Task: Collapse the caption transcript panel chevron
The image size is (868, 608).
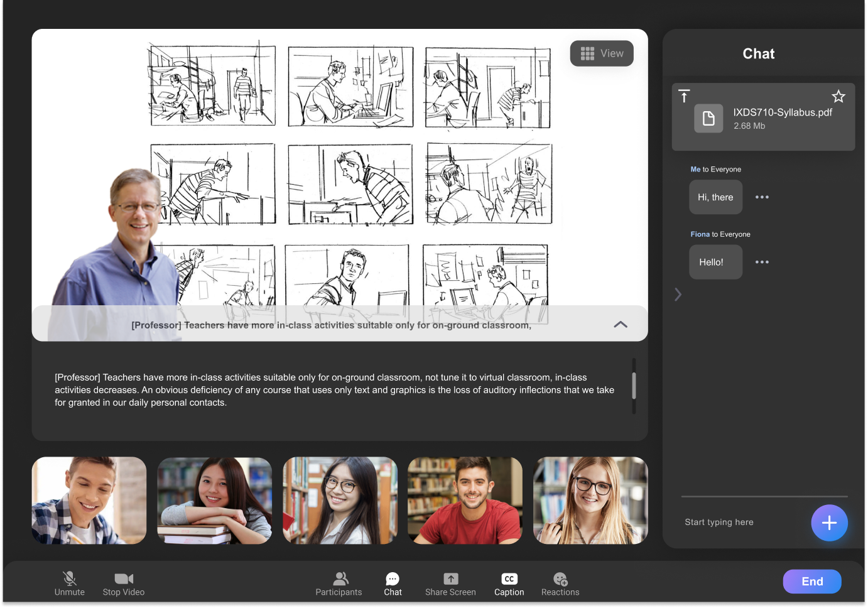Action: [x=620, y=325]
